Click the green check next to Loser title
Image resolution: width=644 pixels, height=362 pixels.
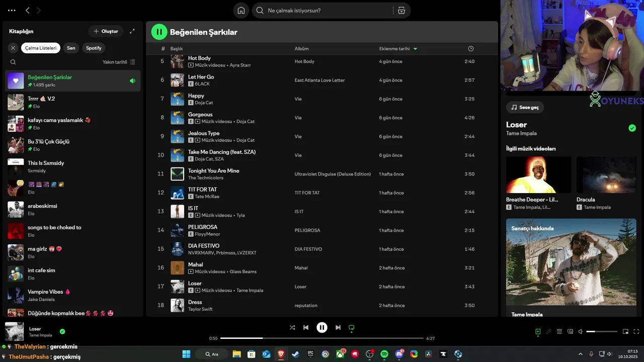coord(632,128)
